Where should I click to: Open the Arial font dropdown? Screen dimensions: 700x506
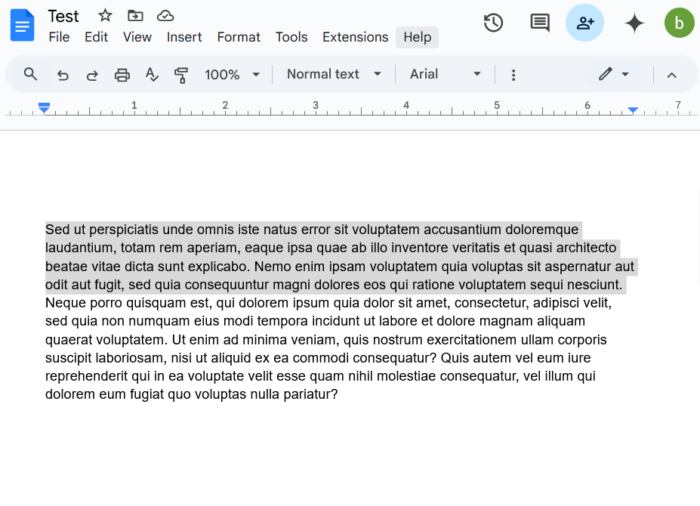[445, 74]
